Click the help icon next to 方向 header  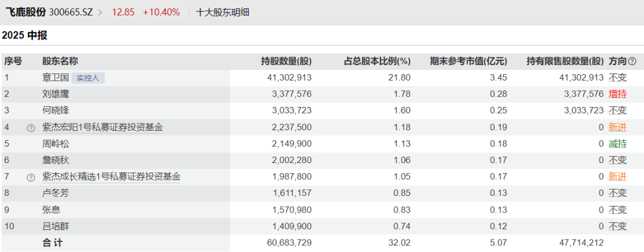[632, 62]
